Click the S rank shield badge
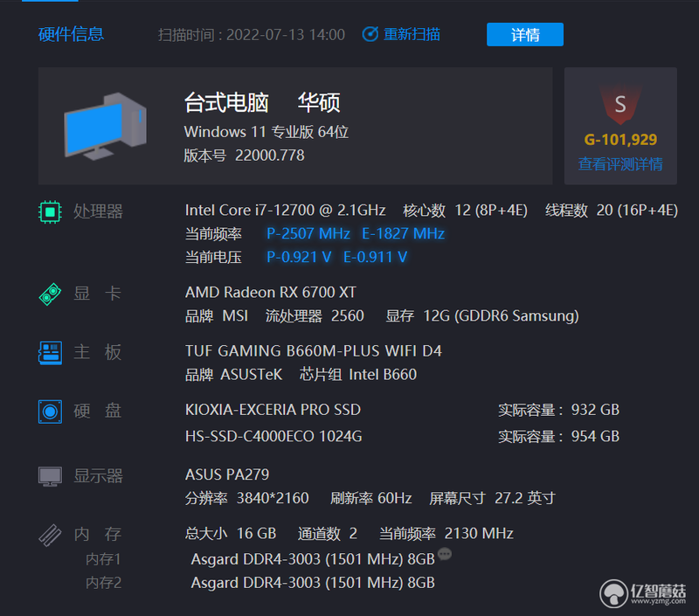699x616 pixels. coord(620,105)
